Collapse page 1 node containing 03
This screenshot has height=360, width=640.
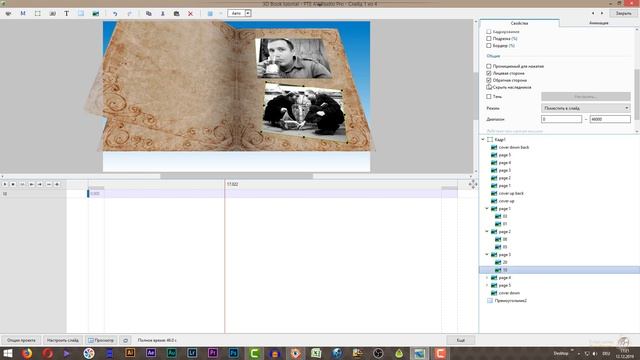[x=487, y=209]
